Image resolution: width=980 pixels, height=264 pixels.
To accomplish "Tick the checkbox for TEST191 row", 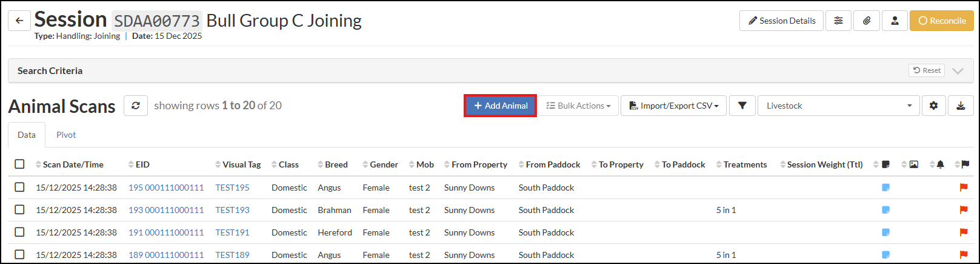I will pyautogui.click(x=19, y=232).
